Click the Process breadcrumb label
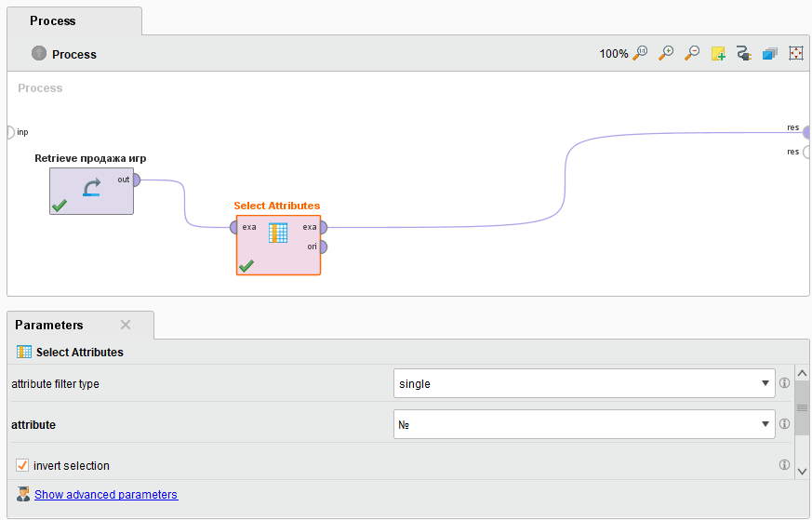Viewport: 812px width, 520px height. [x=74, y=54]
